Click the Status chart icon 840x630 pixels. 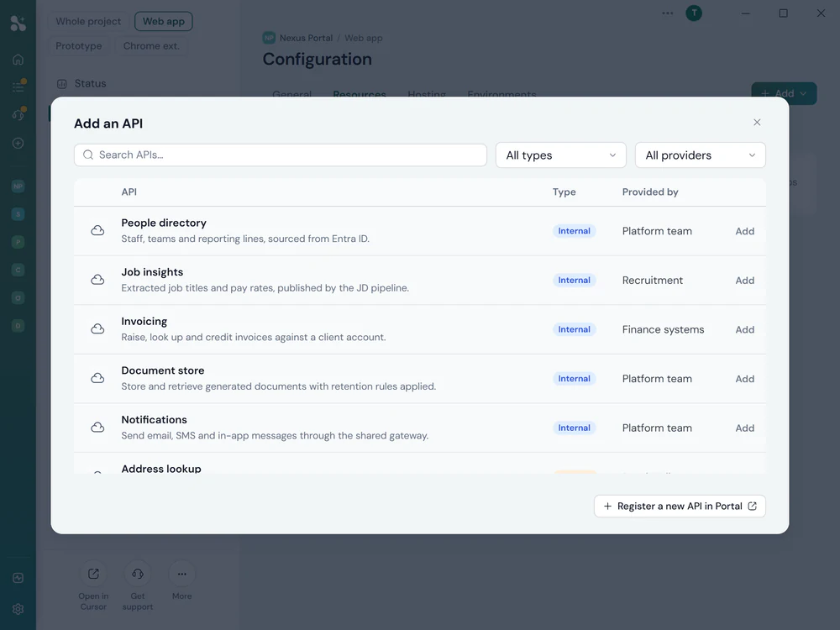[62, 83]
